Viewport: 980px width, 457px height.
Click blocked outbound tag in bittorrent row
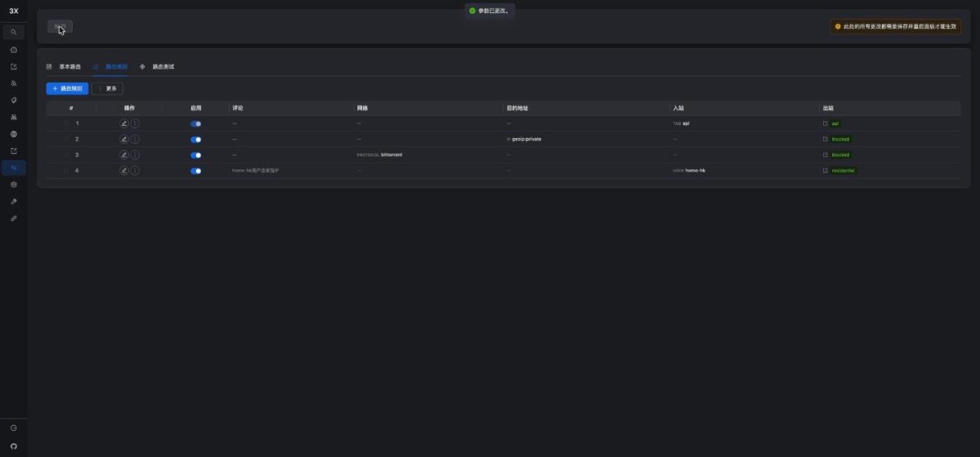pyautogui.click(x=840, y=155)
